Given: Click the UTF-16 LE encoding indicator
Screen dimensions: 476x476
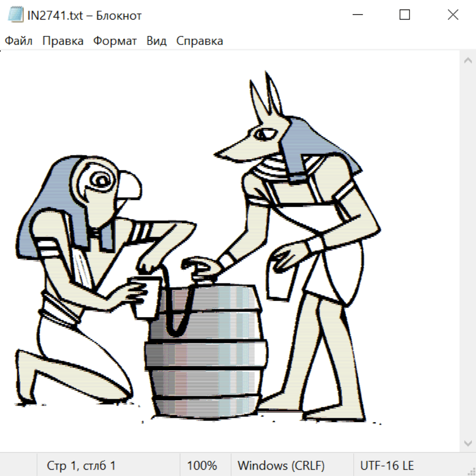Looking at the screenshot, I should (x=387, y=466).
